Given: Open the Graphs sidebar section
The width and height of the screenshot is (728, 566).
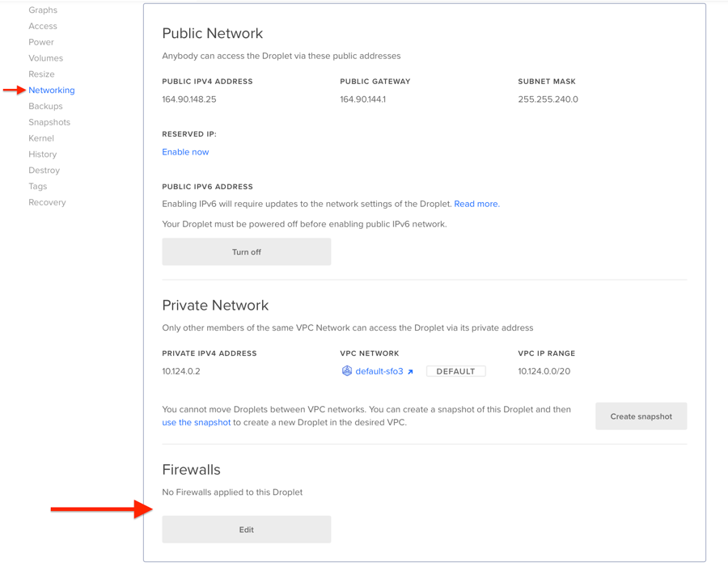Looking at the screenshot, I should [x=43, y=11].
